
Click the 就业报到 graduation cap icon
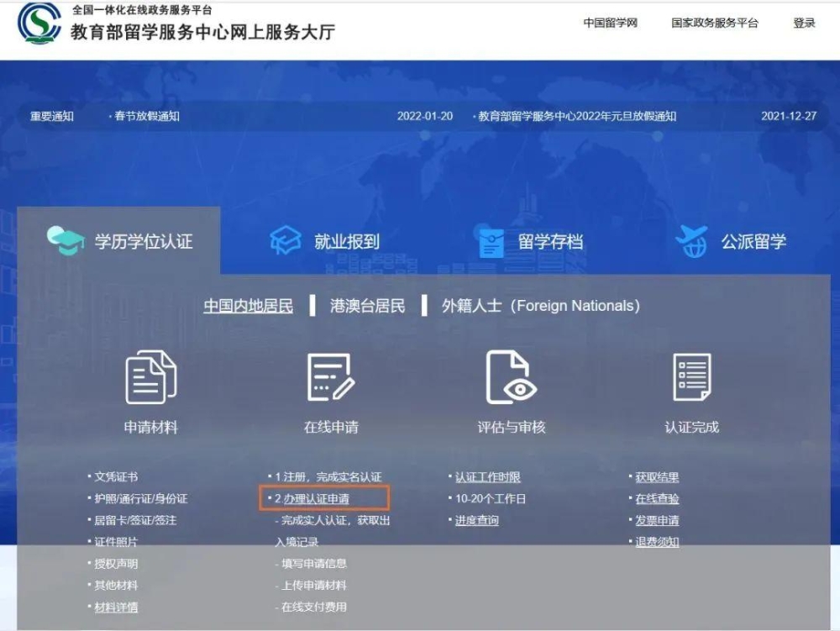[x=285, y=240]
